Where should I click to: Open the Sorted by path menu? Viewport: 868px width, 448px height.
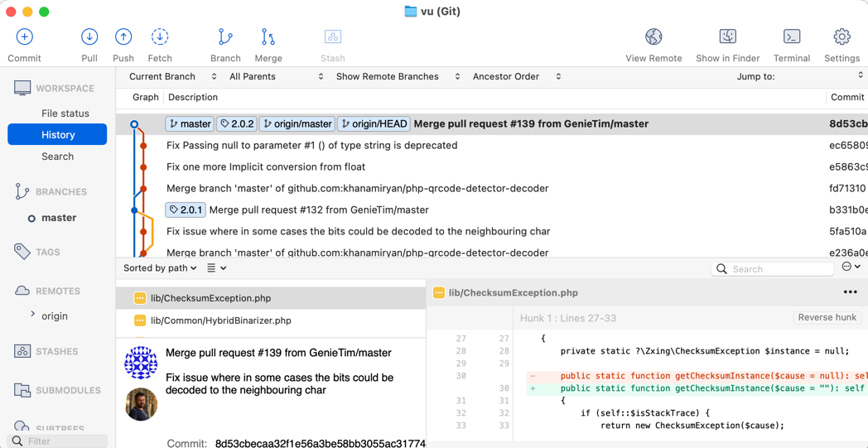click(160, 268)
